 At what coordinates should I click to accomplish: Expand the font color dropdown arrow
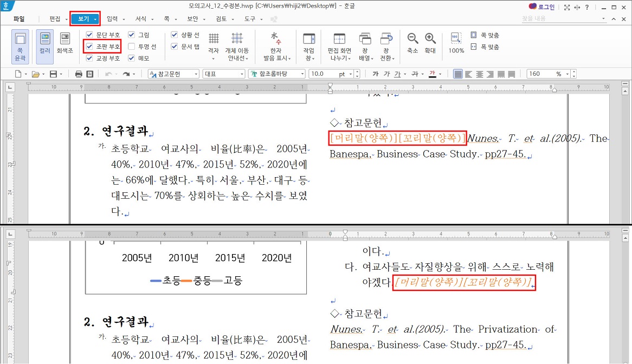[x=440, y=75]
